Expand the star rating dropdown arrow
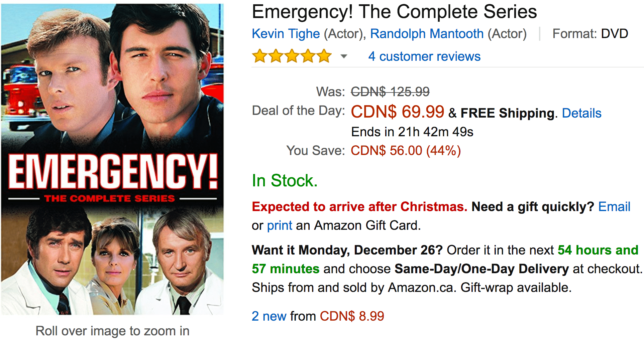 tap(344, 56)
